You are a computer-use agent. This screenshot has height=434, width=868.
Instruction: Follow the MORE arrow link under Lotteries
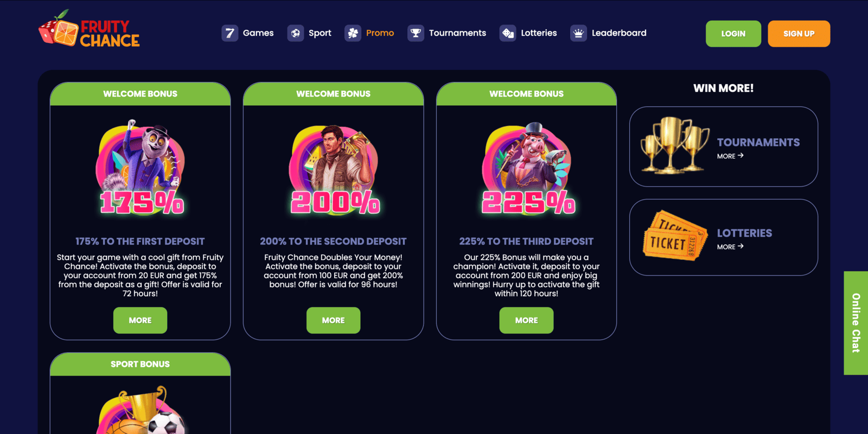[730, 247]
